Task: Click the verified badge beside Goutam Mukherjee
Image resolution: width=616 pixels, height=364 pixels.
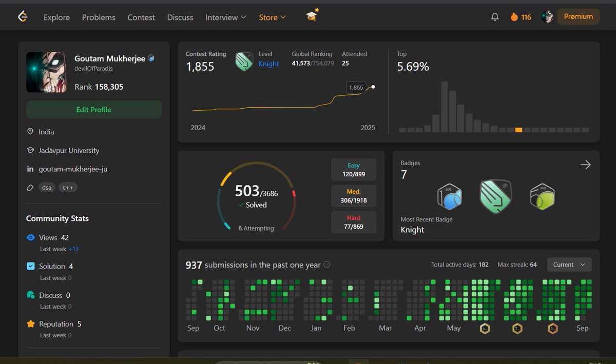Action: click(151, 58)
